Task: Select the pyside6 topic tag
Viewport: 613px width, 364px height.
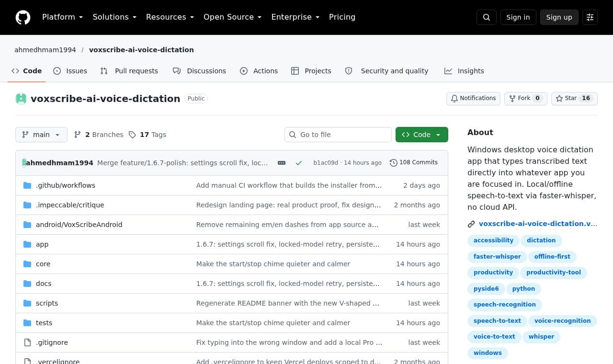Action: point(486,289)
